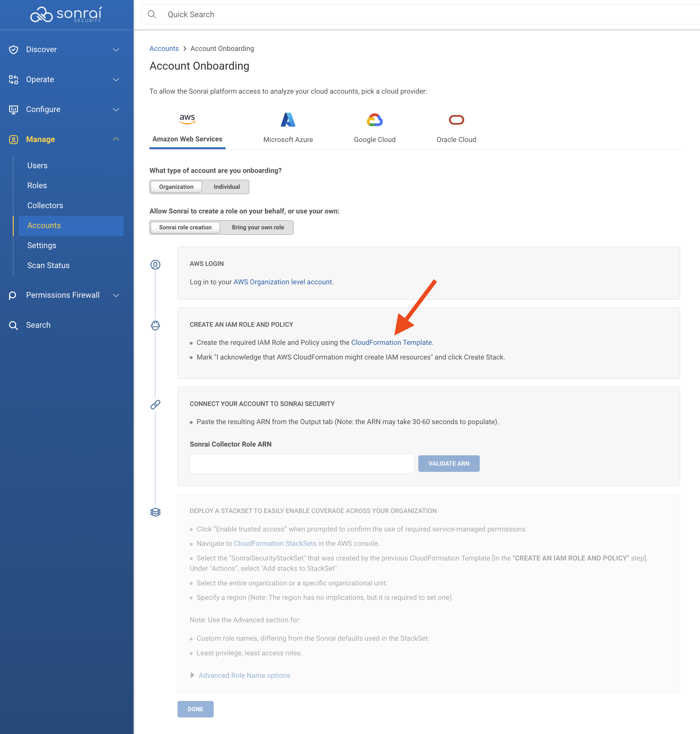The width and height of the screenshot is (700, 734).
Task: Click the Discover menu label
Action: tap(41, 50)
